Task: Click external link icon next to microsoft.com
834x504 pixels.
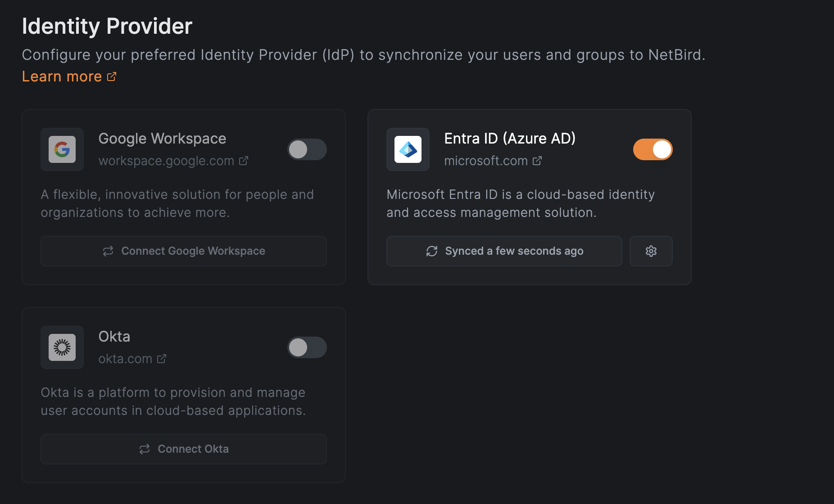Action: pyautogui.click(x=537, y=161)
